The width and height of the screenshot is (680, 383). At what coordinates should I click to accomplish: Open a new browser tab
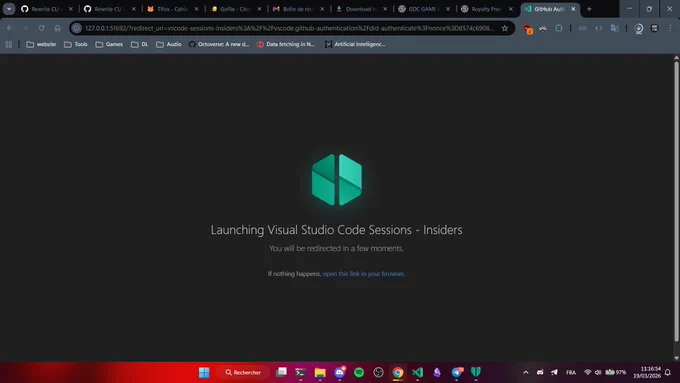589,9
